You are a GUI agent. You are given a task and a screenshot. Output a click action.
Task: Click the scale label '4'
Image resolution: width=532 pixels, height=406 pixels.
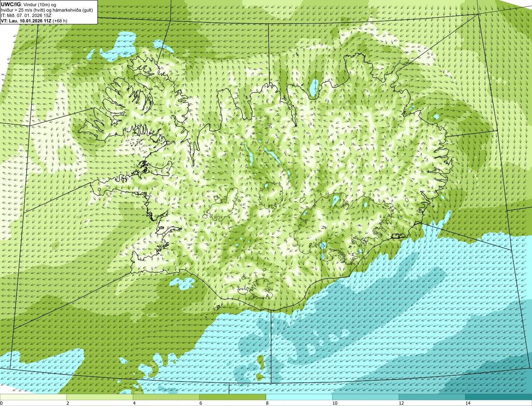point(134,403)
